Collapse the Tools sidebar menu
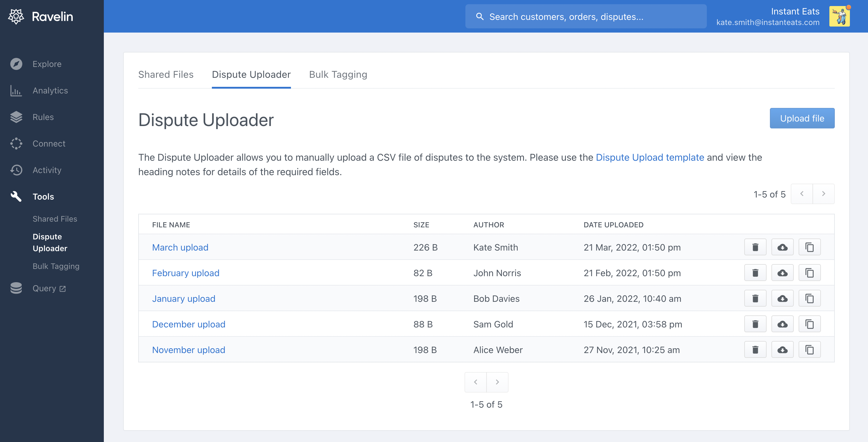 (43, 197)
